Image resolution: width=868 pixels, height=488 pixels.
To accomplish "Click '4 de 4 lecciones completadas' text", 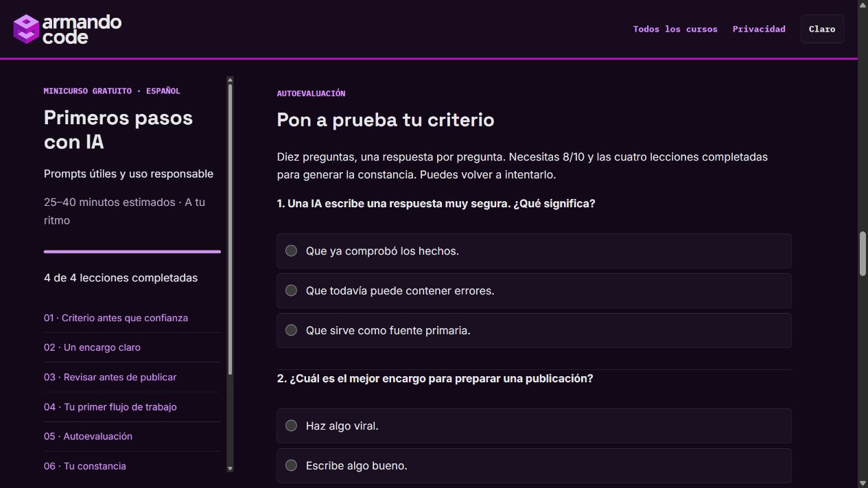I will click(121, 278).
